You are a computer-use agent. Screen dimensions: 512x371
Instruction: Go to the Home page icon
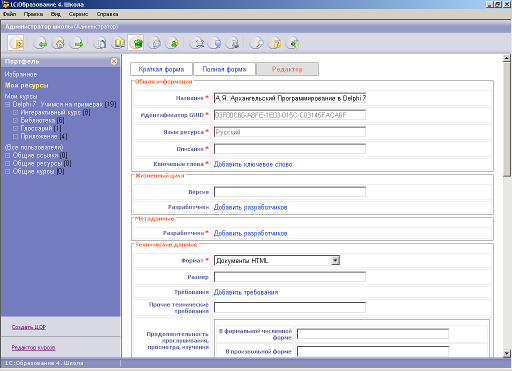(59, 43)
